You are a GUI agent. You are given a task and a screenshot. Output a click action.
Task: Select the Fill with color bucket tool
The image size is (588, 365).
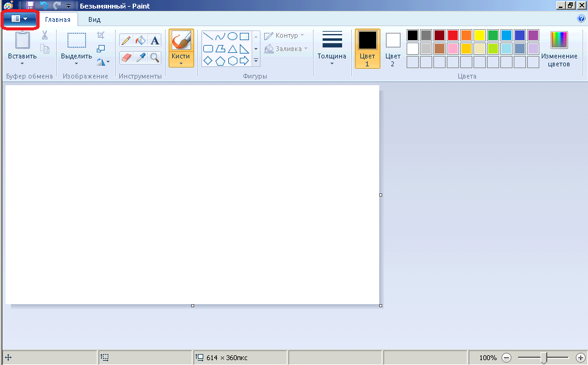[140, 41]
